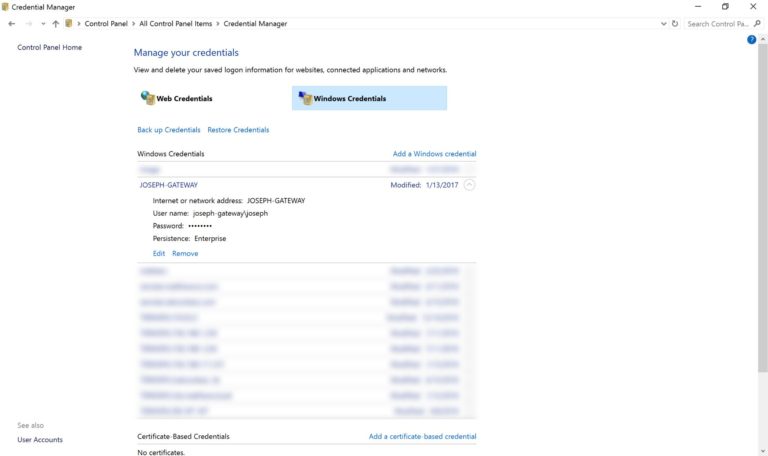768x456 pixels.
Task: Go up one level with up arrow
Action: [x=55, y=24]
